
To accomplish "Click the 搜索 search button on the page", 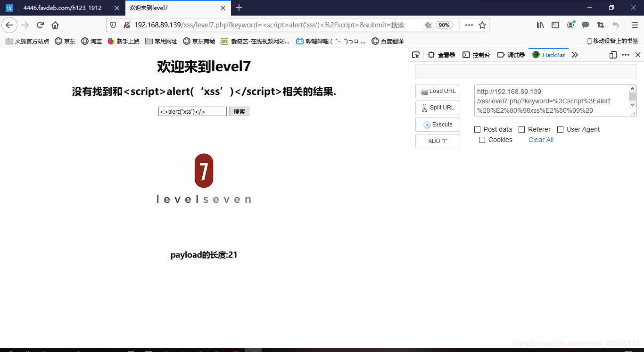I will click(x=239, y=111).
